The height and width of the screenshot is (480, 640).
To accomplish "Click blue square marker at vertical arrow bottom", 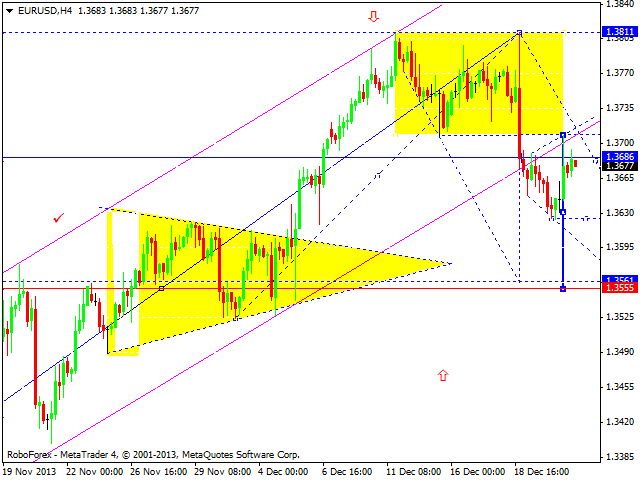I will 563,289.
